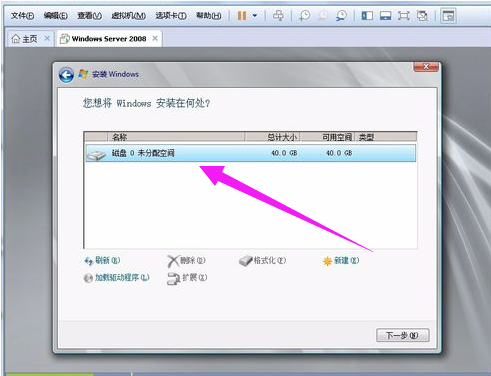Enter full screen mode icon
This screenshot has width=491, height=376.
404,16
